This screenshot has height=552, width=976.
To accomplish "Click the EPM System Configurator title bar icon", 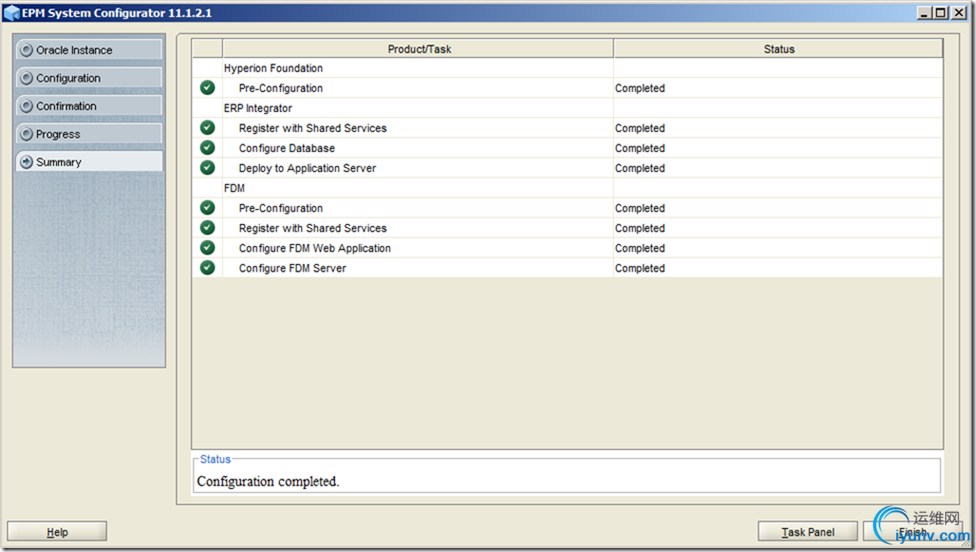I will click(x=11, y=12).
